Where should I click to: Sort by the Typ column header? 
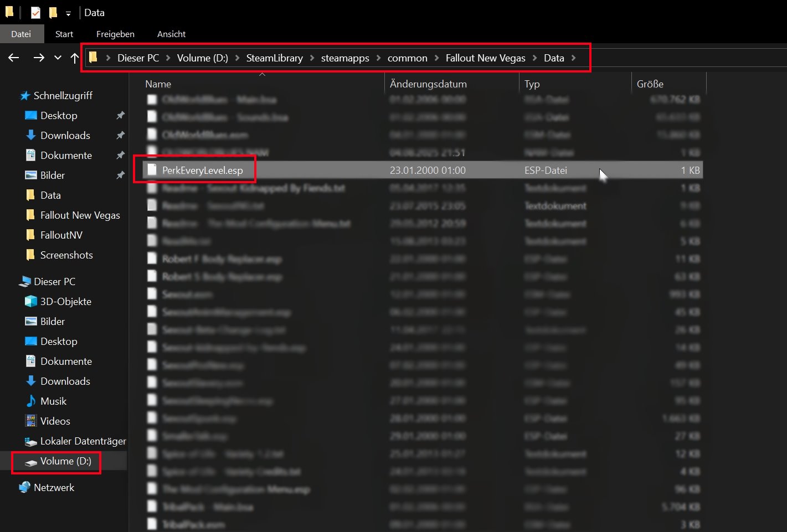532,84
